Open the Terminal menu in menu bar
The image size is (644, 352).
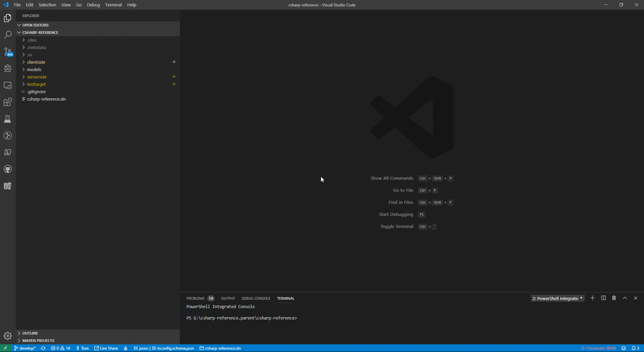pyautogui.click(x=113, y=5)
